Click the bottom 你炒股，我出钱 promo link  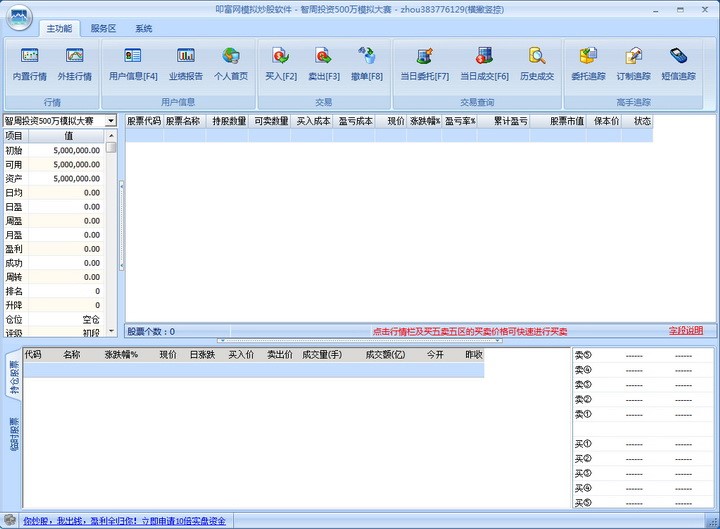coord(124,521)
